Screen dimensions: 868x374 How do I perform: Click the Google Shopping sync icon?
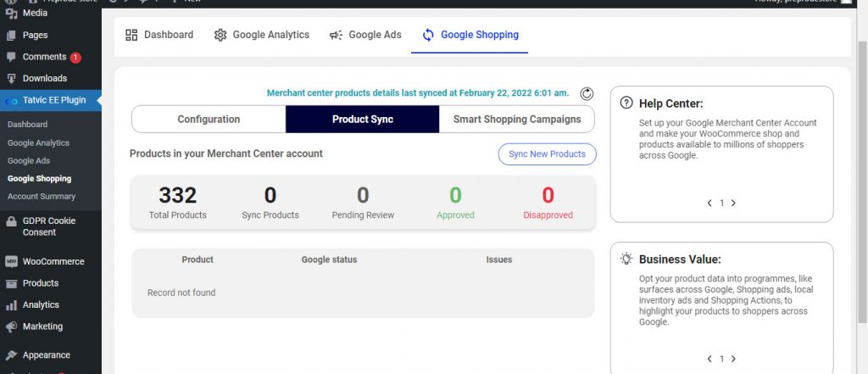coord(428,35)
